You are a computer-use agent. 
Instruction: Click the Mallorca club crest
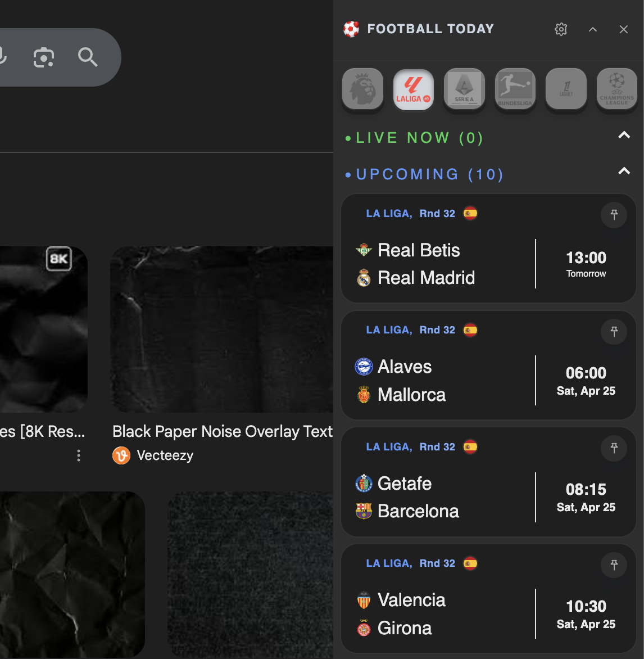click(x=364, y=395)
